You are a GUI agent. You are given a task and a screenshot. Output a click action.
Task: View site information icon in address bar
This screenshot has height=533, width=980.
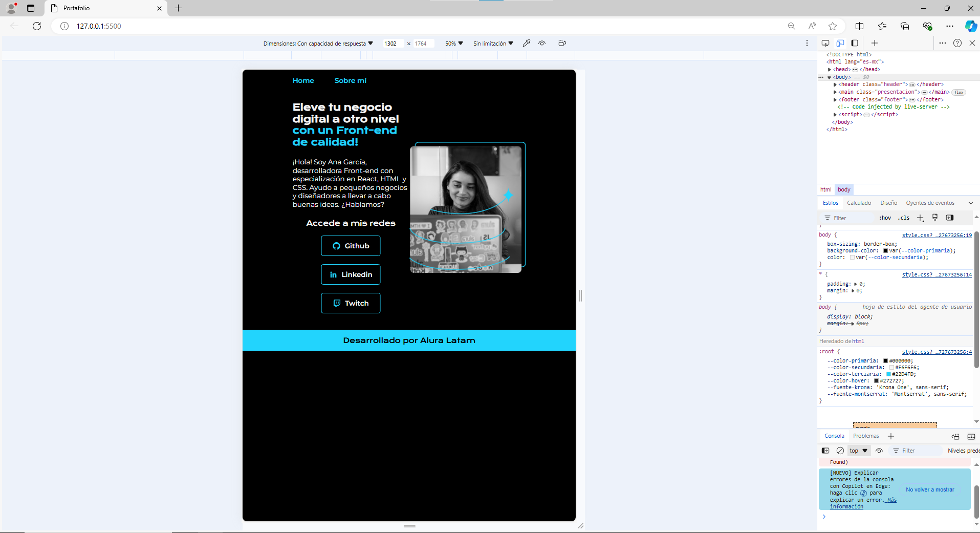[x=64, y=26]
